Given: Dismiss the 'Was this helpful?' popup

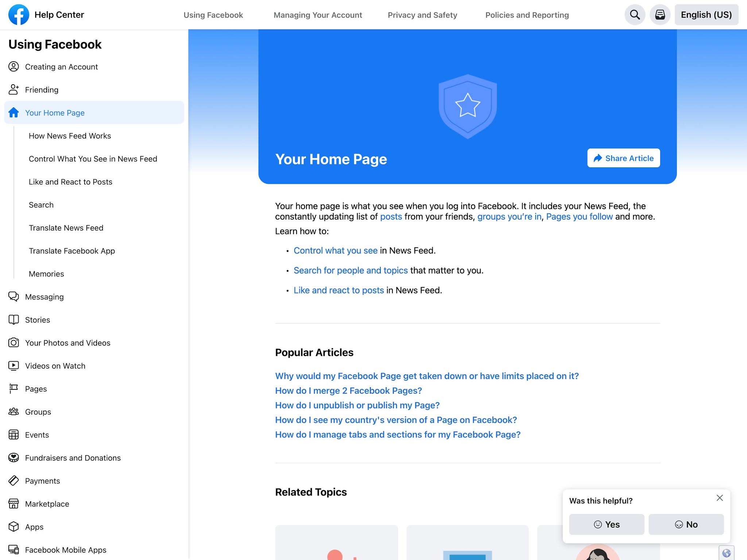Looking at the screenshot, I should click(720, 498).
